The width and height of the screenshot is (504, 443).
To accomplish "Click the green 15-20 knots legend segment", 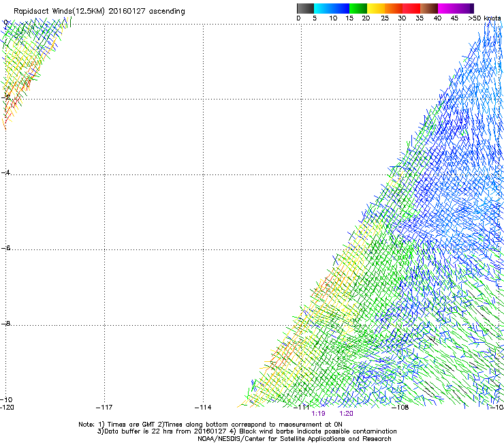I will (358, 8).
